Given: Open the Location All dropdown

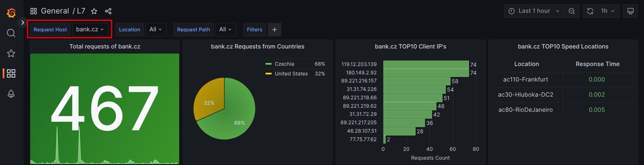Looking at the screenshot, I should tap(156, 29).
